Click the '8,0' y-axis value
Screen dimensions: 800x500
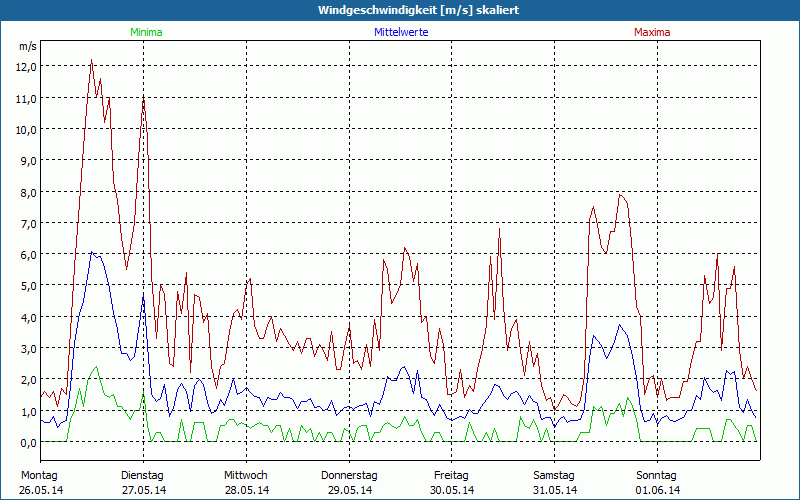pyautogui.click(x=30, y=193)
